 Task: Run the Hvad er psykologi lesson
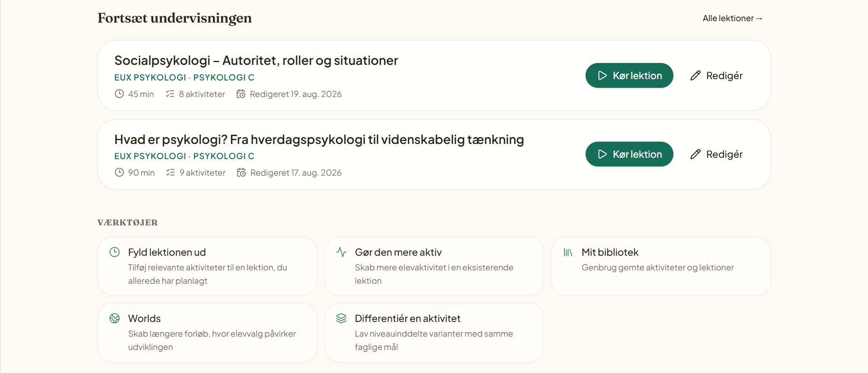629,154
